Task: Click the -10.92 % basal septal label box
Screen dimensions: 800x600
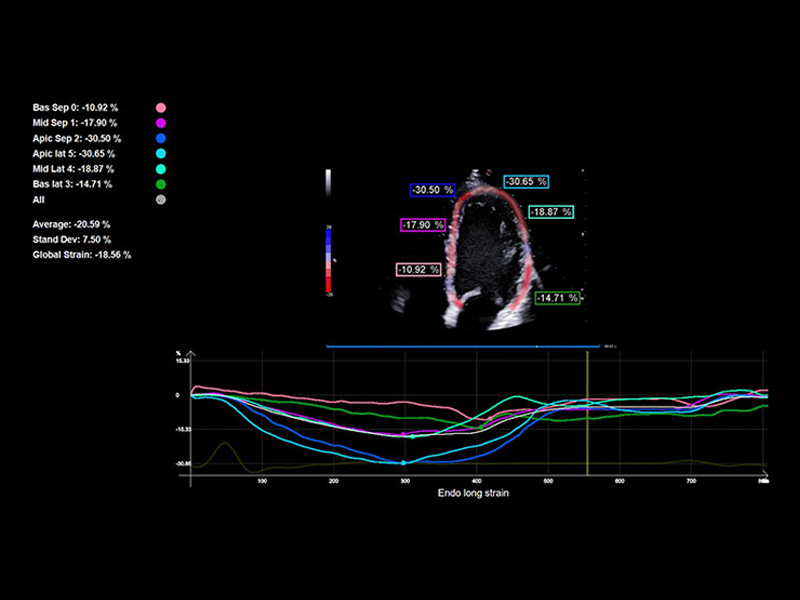Action: 419,269
